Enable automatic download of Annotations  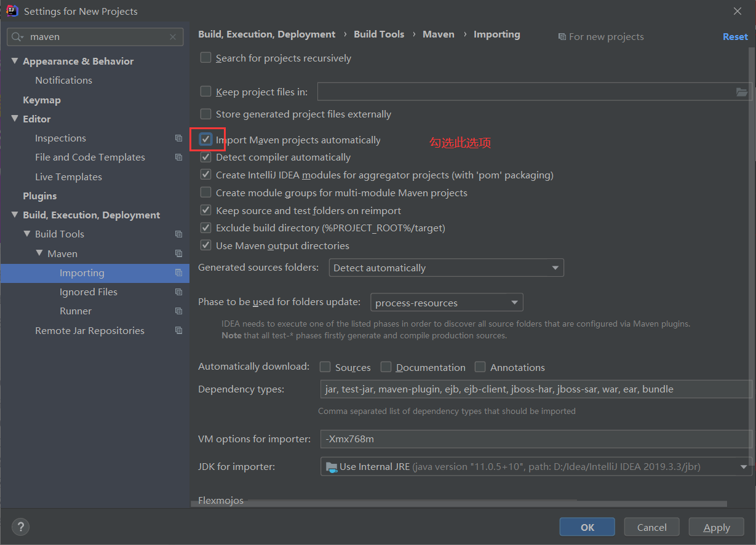tap(480, 367)
